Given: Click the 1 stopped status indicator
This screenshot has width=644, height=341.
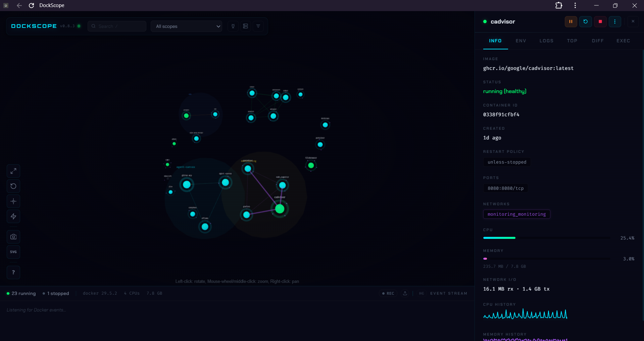Looking at the screenshot, I should point(56,293).
